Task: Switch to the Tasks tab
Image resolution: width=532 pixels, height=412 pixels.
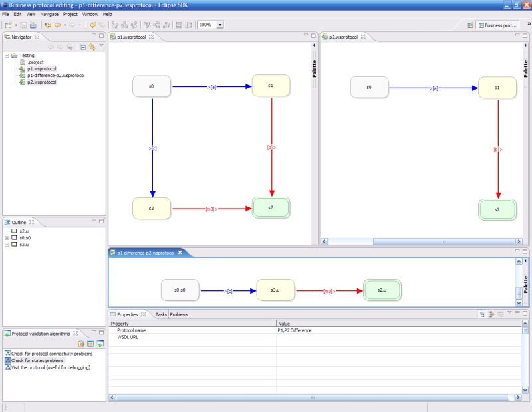Action: coord(161,315)
